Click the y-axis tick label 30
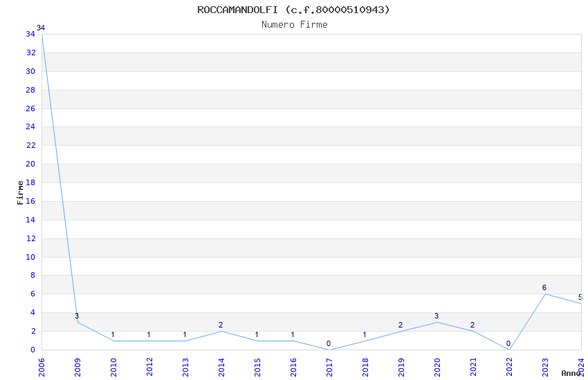 [x=30, y=71]
